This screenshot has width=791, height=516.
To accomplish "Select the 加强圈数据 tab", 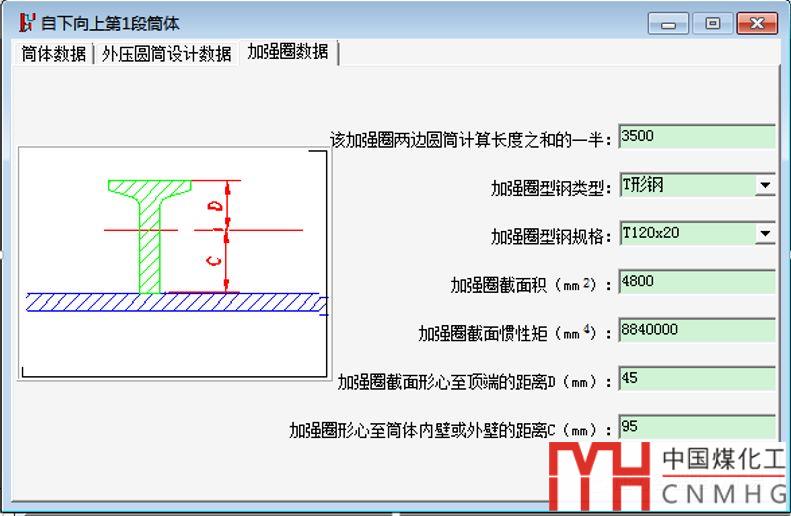I will point(288,51).
